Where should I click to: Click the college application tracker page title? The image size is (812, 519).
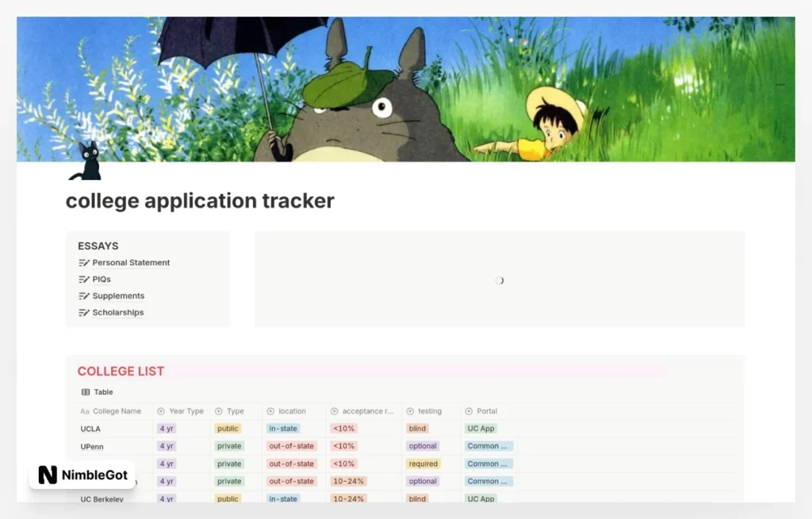tap(200, 200)
